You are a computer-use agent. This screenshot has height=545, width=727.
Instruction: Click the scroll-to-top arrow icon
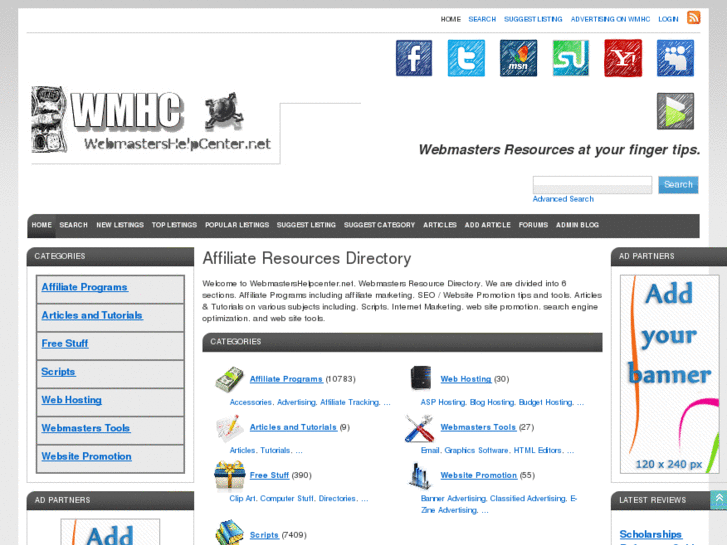[719, 500]
